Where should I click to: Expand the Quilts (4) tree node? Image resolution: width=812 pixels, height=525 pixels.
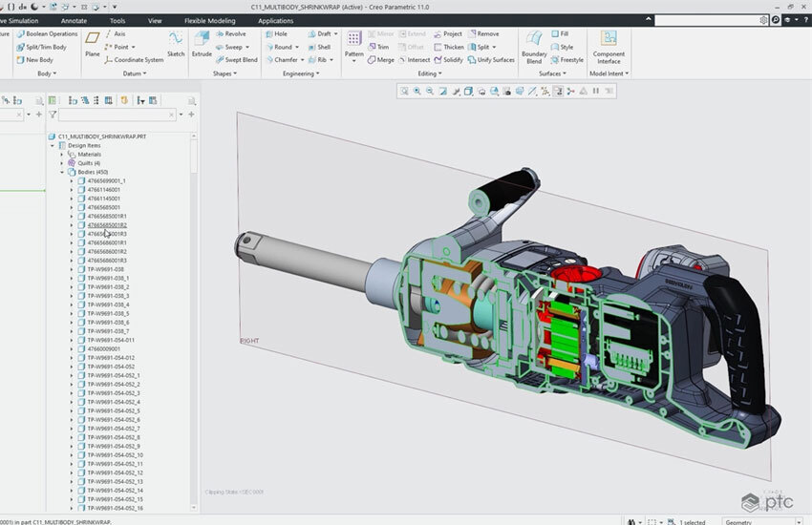pyautogui.click(x=62, y=163)
